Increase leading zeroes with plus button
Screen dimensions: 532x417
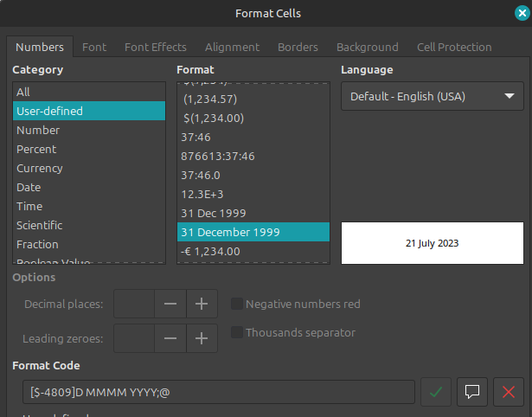point(202,337)
